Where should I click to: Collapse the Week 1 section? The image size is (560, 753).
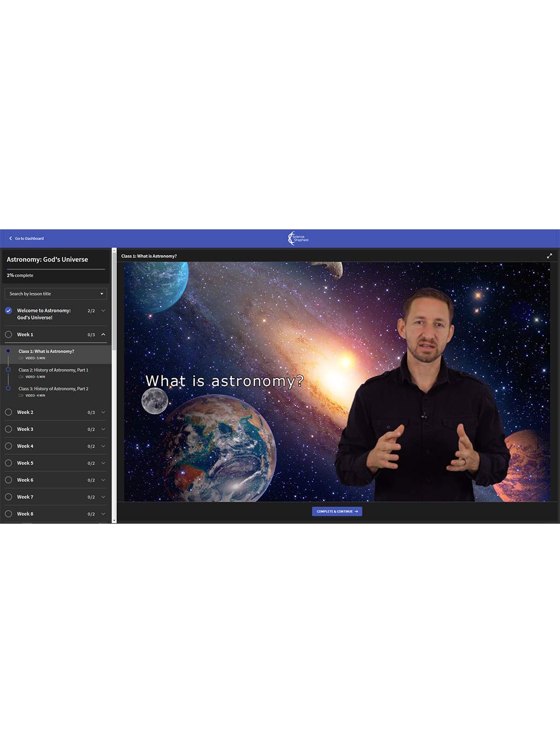click(x=103, y=334)
